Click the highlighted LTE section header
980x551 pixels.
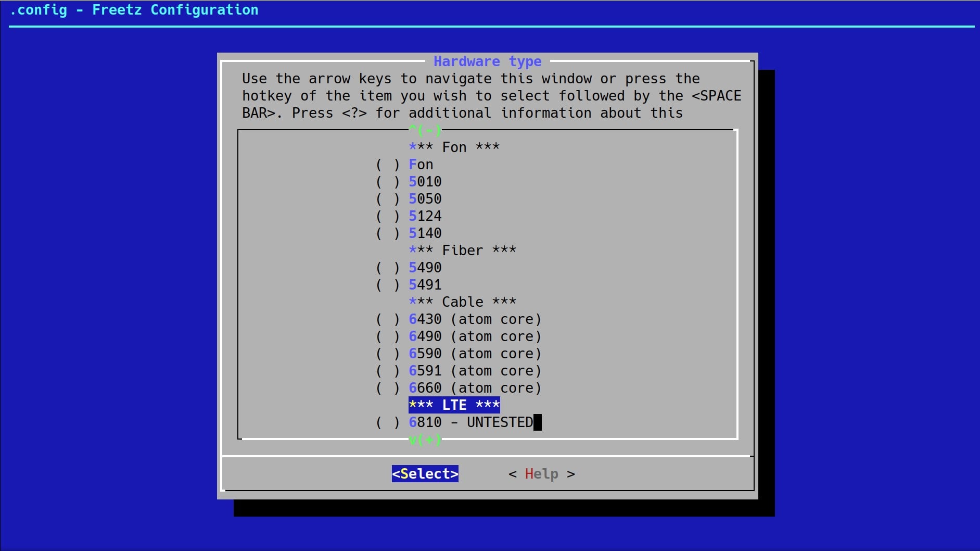click(454, 405)
